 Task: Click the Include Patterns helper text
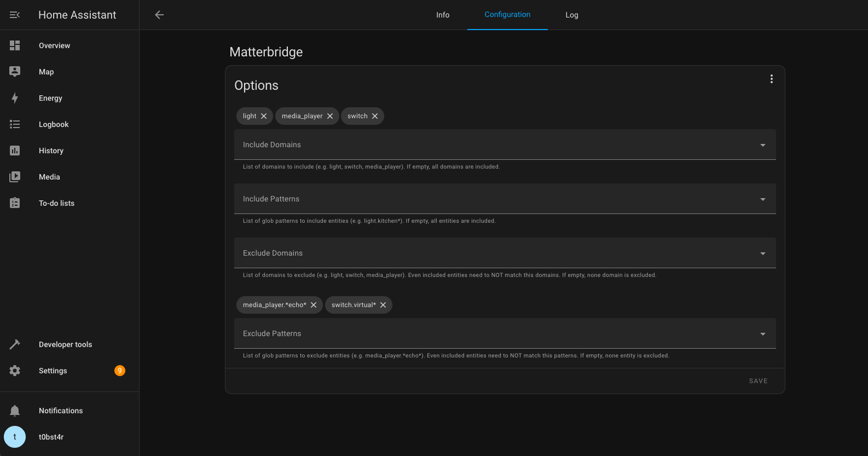369,221
